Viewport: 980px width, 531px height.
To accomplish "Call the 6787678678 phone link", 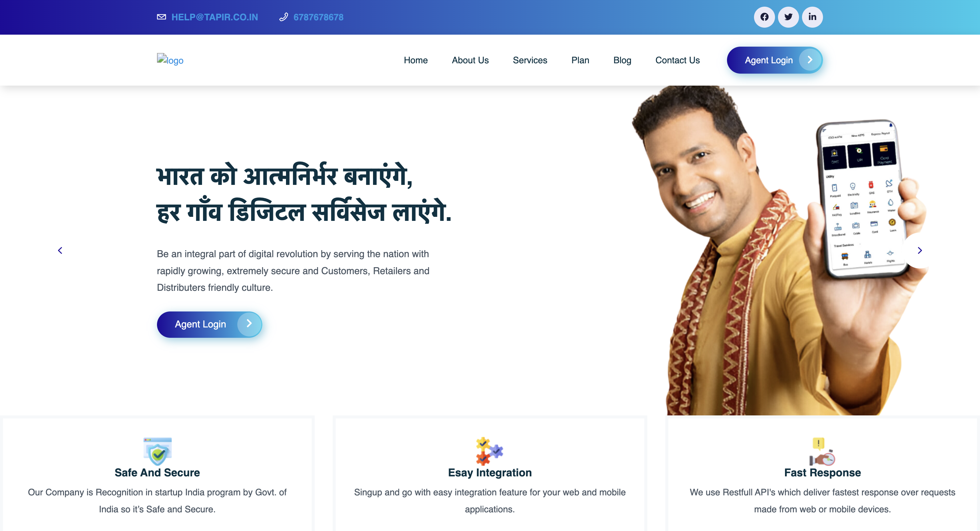I will click(x=318, y=17).
